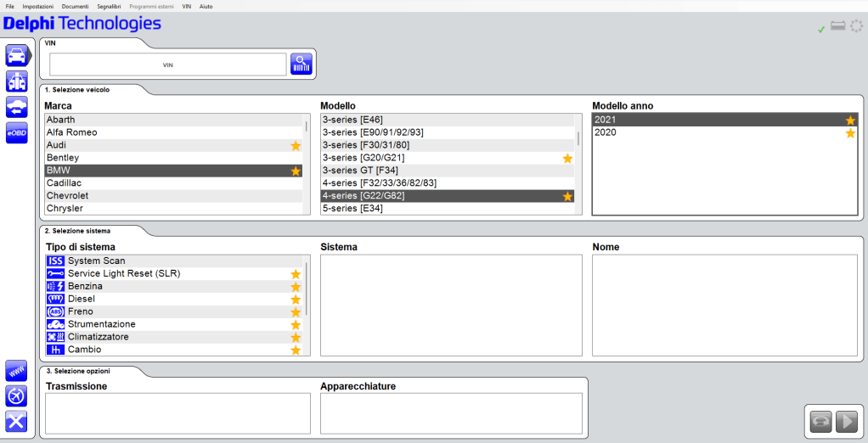Viewport: 868px width, 443px height.
Task: Select System Scan in Tipo di sistema
Action: (x=96, y=261)
